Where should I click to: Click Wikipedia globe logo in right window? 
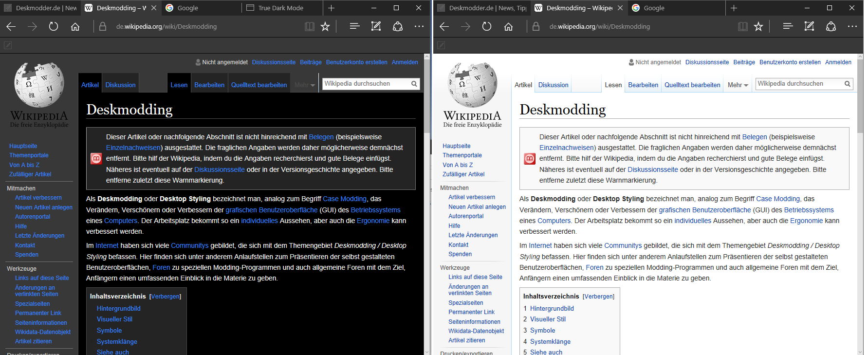[x=472, y=85]
